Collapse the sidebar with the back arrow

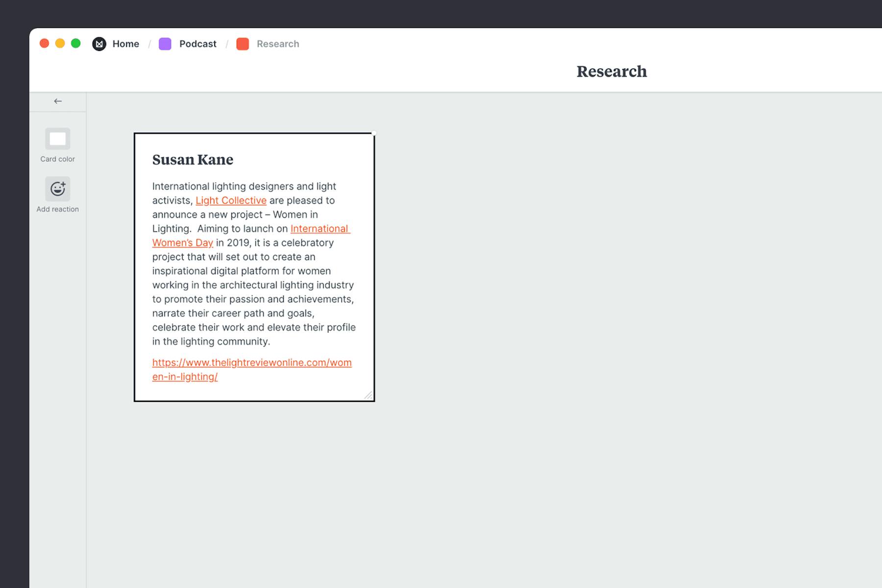pyautogui.click(x=58, y=101)
